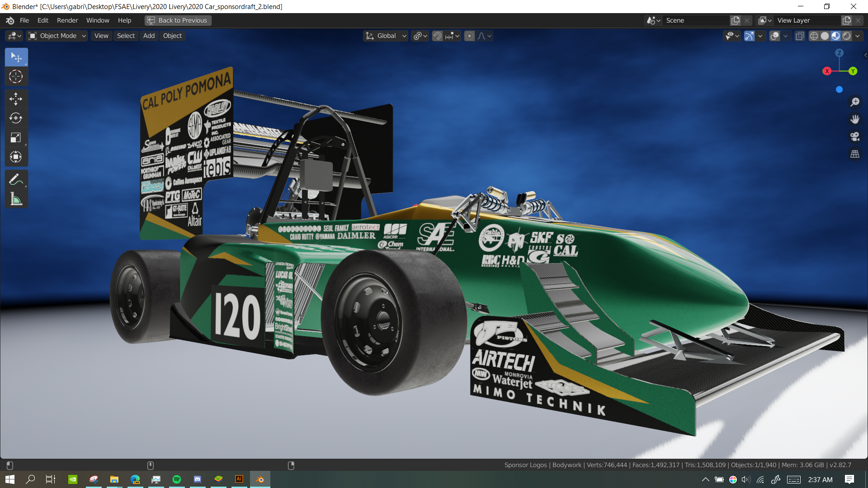Select the Annotate pencil tool

(16, 179)
